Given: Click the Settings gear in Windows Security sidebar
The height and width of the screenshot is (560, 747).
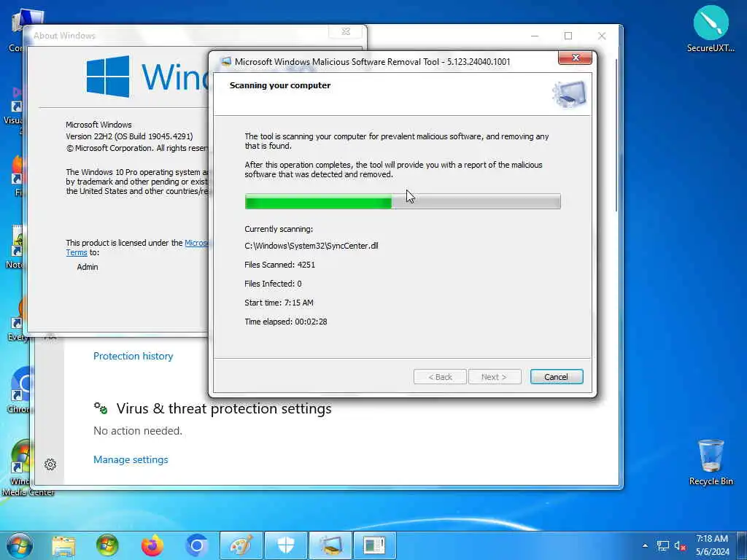Looking at the screenshot, I should pos(50,464).
